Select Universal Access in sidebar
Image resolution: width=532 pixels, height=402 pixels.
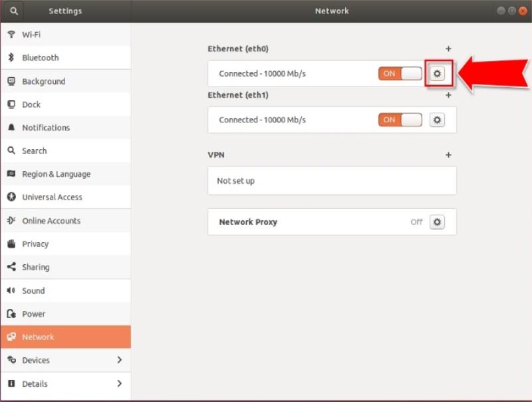(52, 198)
